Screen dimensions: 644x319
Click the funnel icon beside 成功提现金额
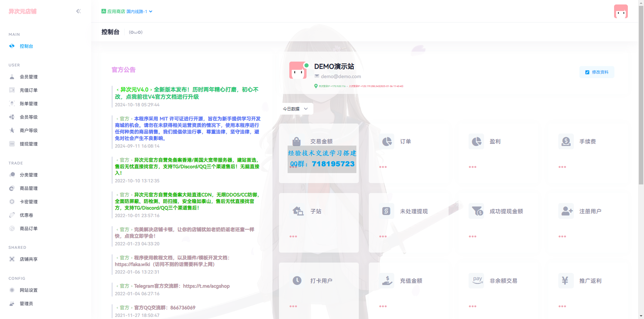coord(476,211)
